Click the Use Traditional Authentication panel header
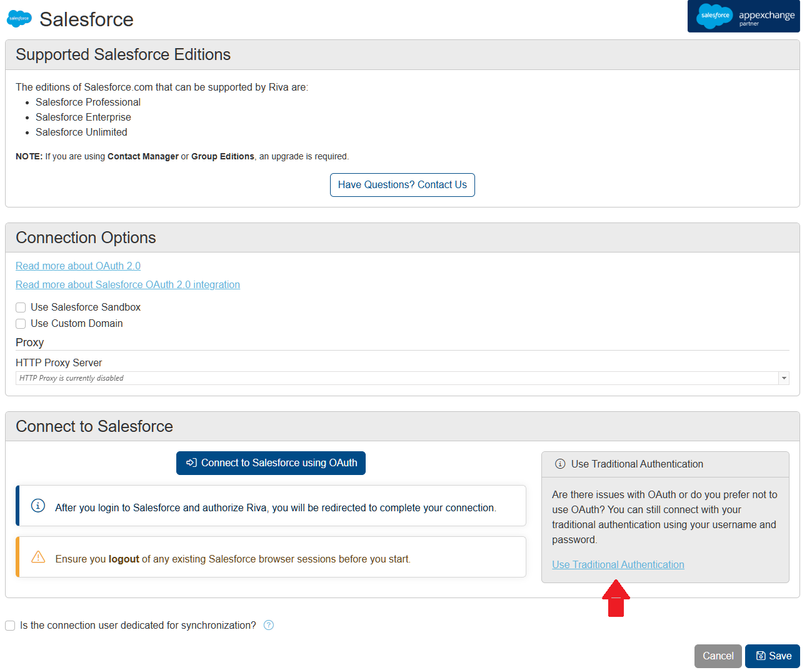Screen dimensions: 812x670 (x=665, y=464)
